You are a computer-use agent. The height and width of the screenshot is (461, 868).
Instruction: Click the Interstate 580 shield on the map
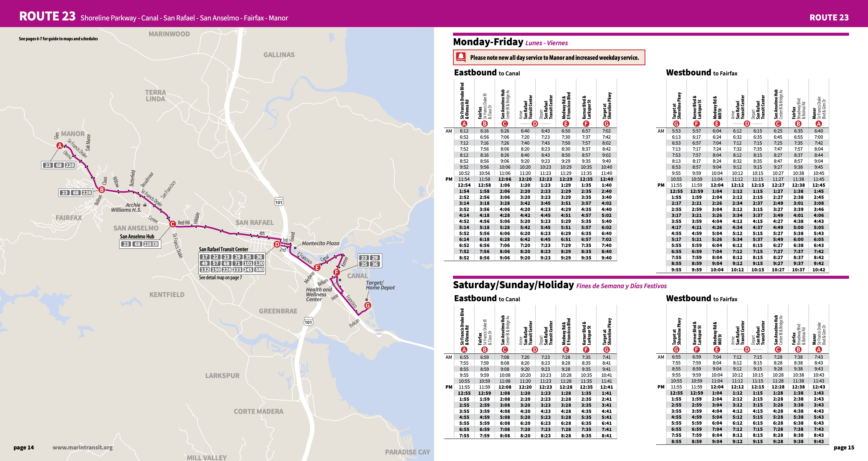[379, 334]
